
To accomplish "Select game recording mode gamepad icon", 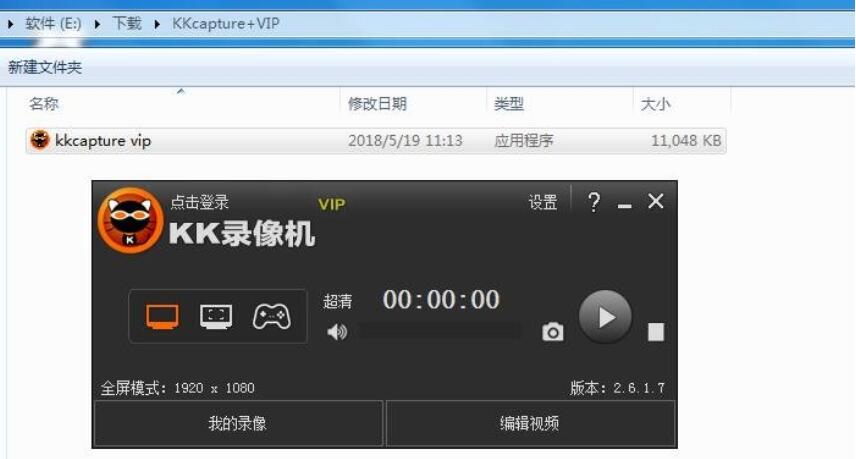I will click(271, 317).
